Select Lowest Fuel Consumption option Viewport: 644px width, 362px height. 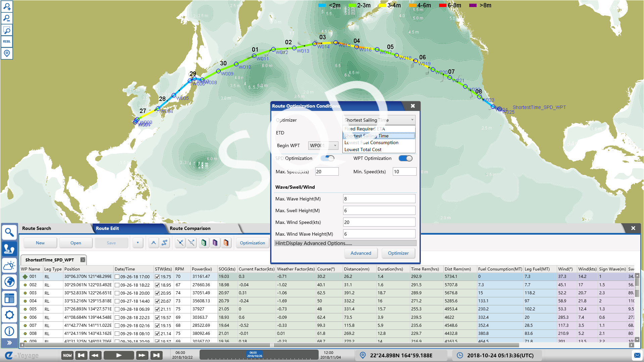pos(379,142)
